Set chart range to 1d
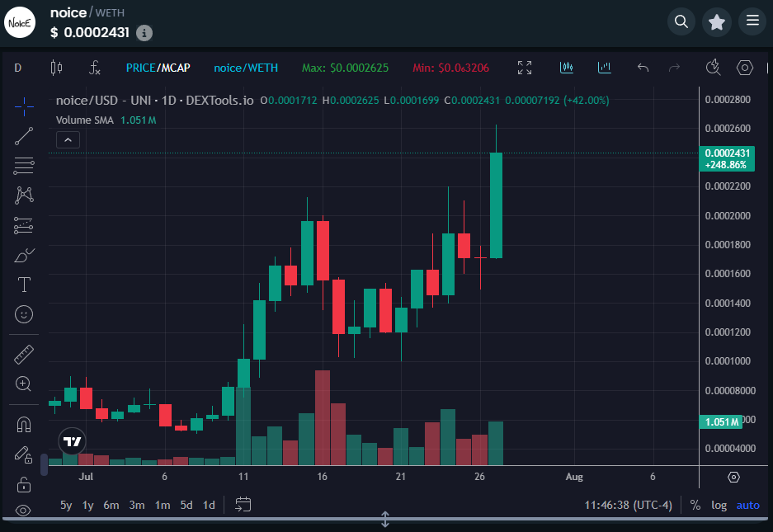773x532 pixels. pyautogui.click(x=209, y=506)
